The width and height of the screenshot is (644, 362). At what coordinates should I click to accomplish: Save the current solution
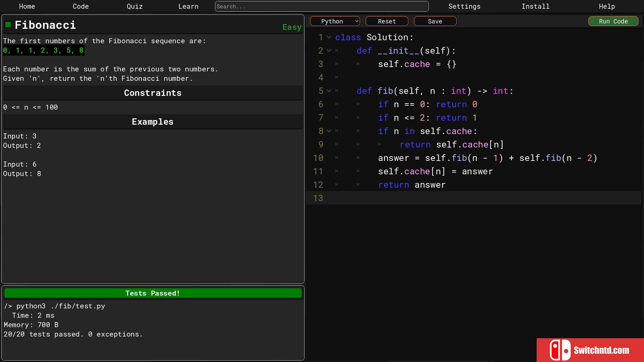click(x=435, y=21)
